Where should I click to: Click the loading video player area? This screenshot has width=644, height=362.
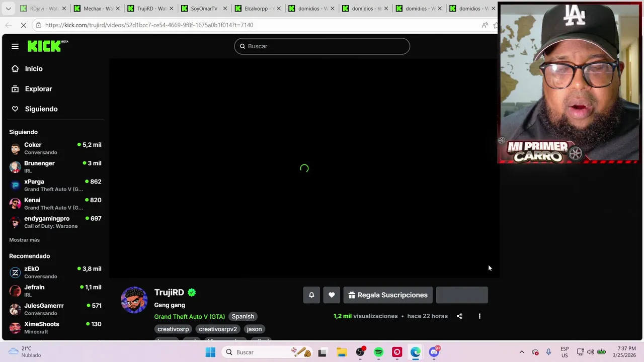click(304, 168)
